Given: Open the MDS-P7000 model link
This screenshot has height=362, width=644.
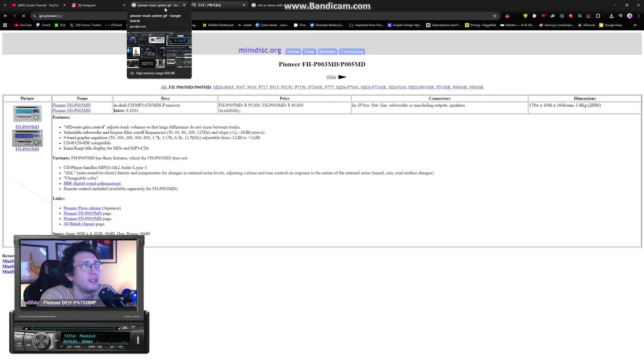Looking at the screenshot, I should pos(347,87).
